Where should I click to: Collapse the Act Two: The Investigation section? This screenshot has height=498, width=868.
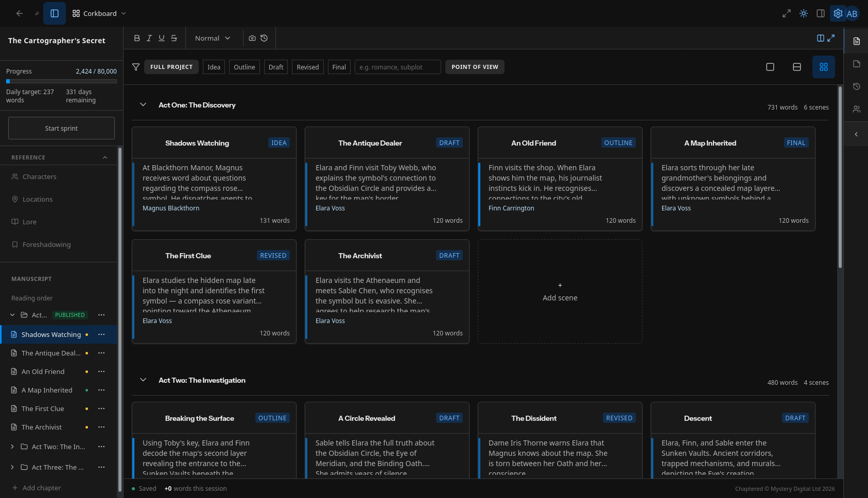coord(143,380)
